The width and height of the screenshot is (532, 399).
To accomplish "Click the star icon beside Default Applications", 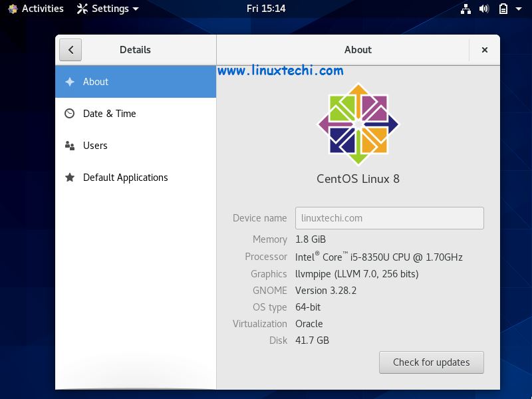I will [68, 178].
